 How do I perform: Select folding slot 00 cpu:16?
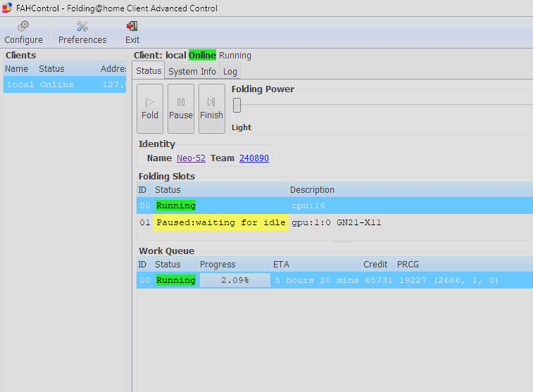tap(334, 206)
